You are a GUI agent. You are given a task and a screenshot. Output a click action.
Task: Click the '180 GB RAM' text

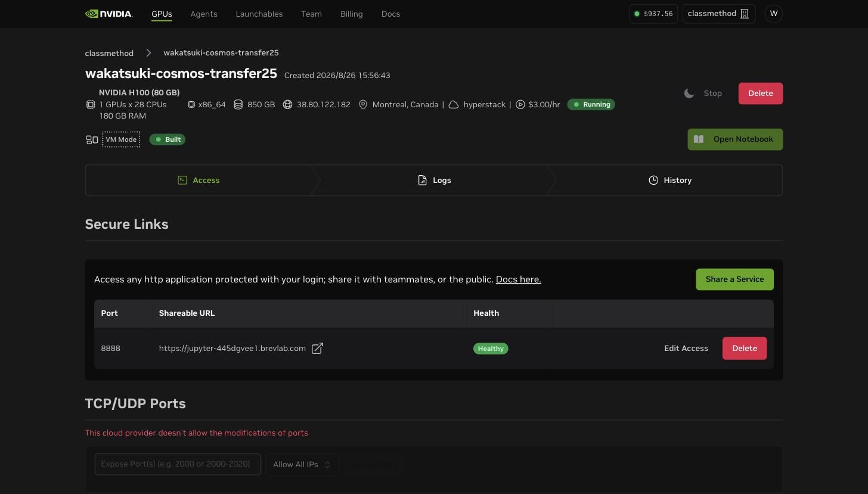122,116
